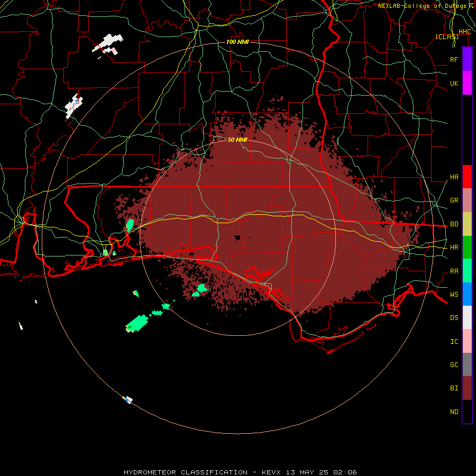Click the UK legend label
Image resolution: width=476 pixels, height=476 pixels.
pyautogui.click(x=454, y=84)
